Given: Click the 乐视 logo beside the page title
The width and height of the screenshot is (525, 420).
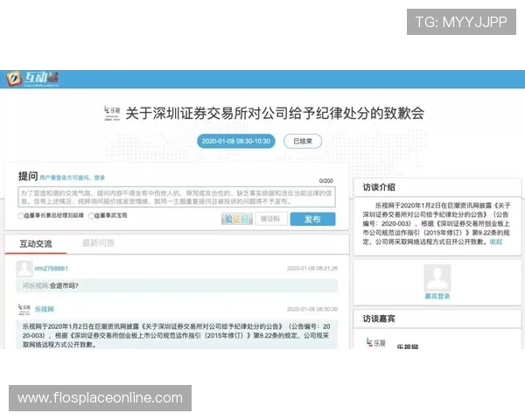Looking at the screenshot, I should click(112, 113).
